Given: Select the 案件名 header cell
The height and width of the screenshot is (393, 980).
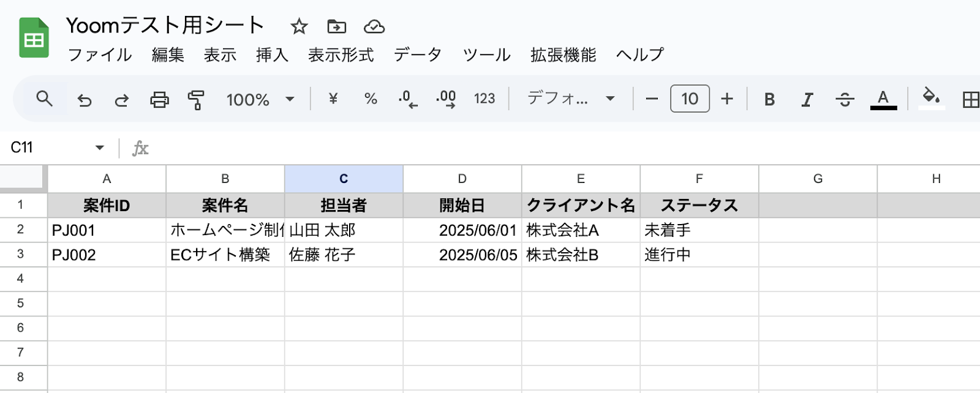Looking at the screenshot, I should click(225, 206).
